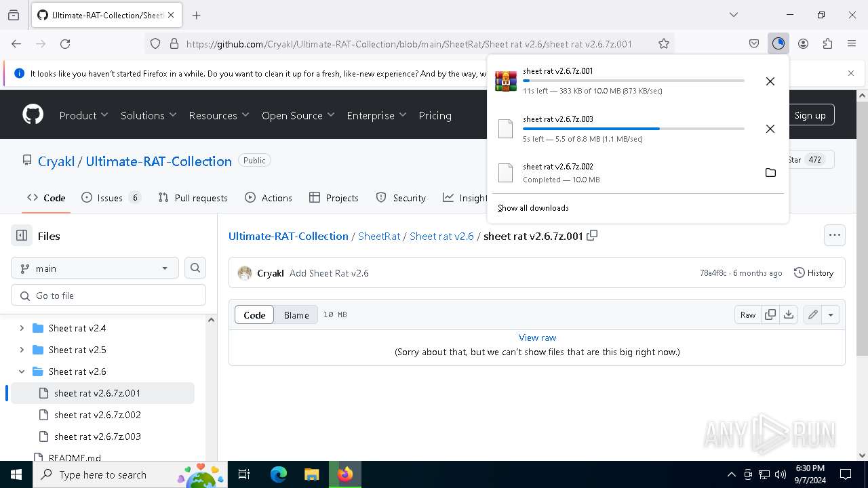This screenshot has width=868, height=488.
Task: Click the View raw link
Action: 537,338
